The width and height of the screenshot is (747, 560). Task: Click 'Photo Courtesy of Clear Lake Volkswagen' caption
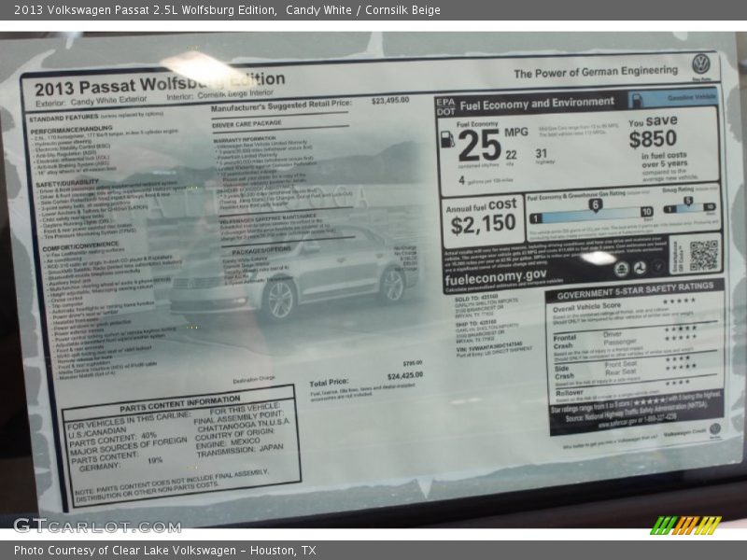pyautogui.click(x=125, y=551)
